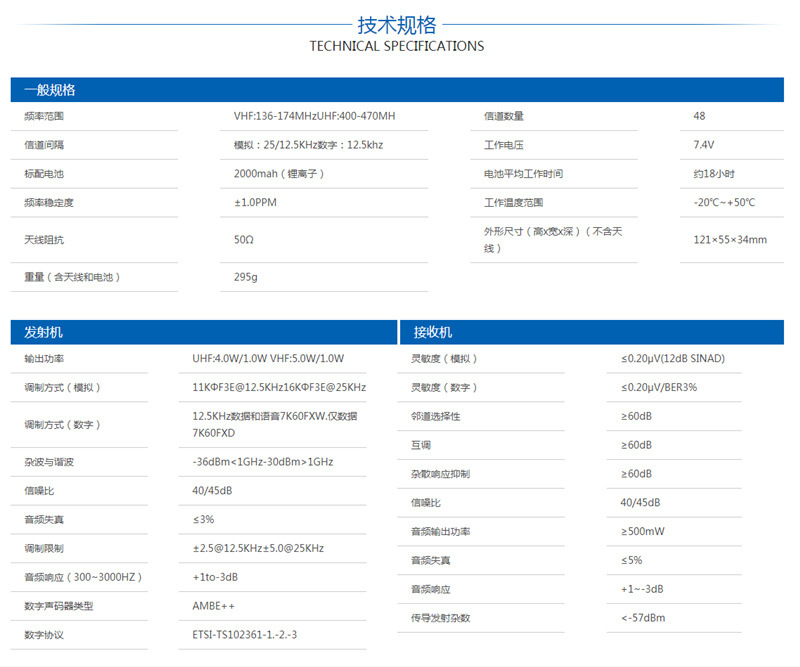Select the 一般规格 section header
This screenshot has width=800, height=667.
coord(397,90)
